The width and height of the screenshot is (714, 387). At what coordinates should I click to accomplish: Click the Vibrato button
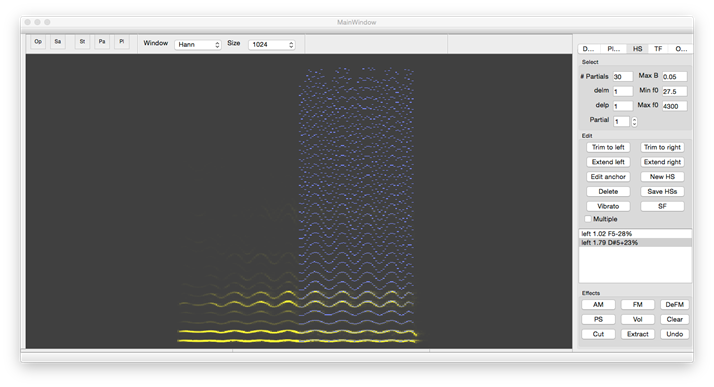coord(608,206)
